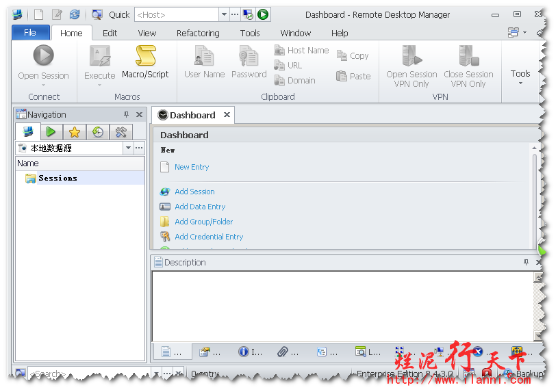This screenshot has height=392, width=558.
Task: Click the quick connect session type icon
Action: click(248, 14)
